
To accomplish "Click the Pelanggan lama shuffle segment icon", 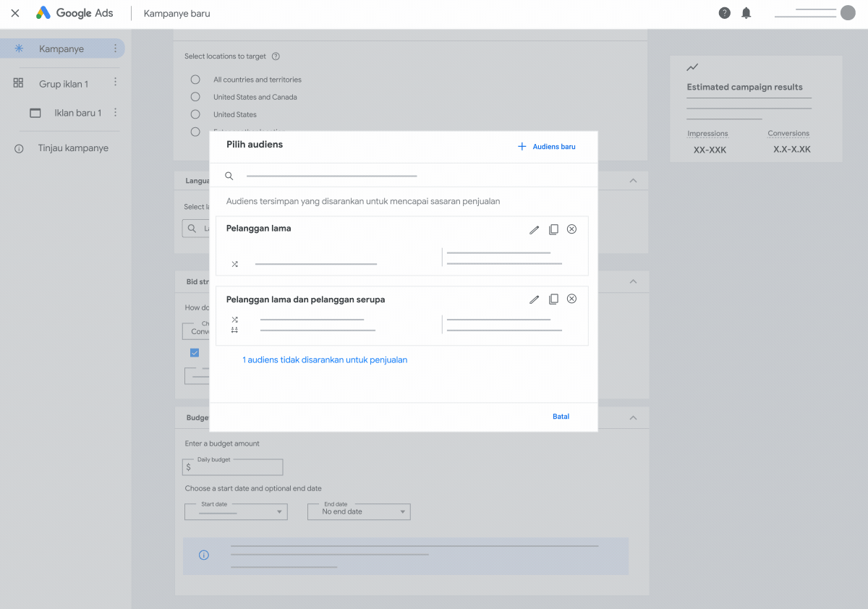I will pyautogui.click(x=234, y=265).
